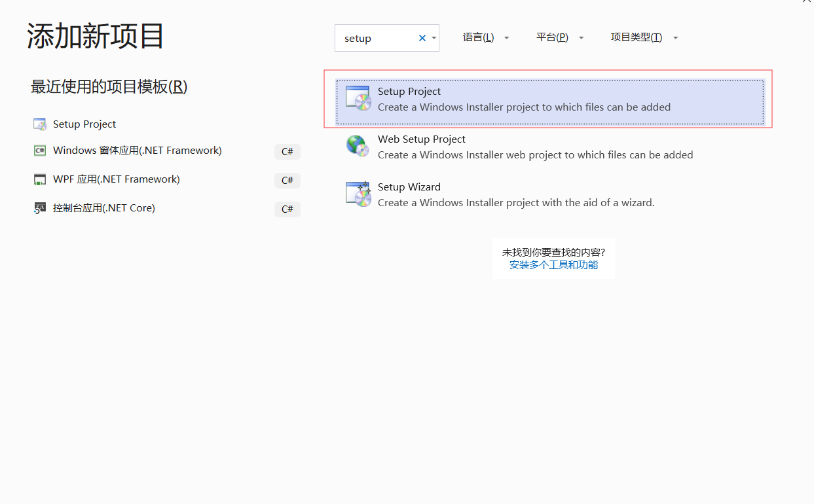The width and height of the screenshot is (814, 504).
Task: Click the 控制台应用 (.NET Core) template icon
Action: pyautogui.click(x=40, y=208)
